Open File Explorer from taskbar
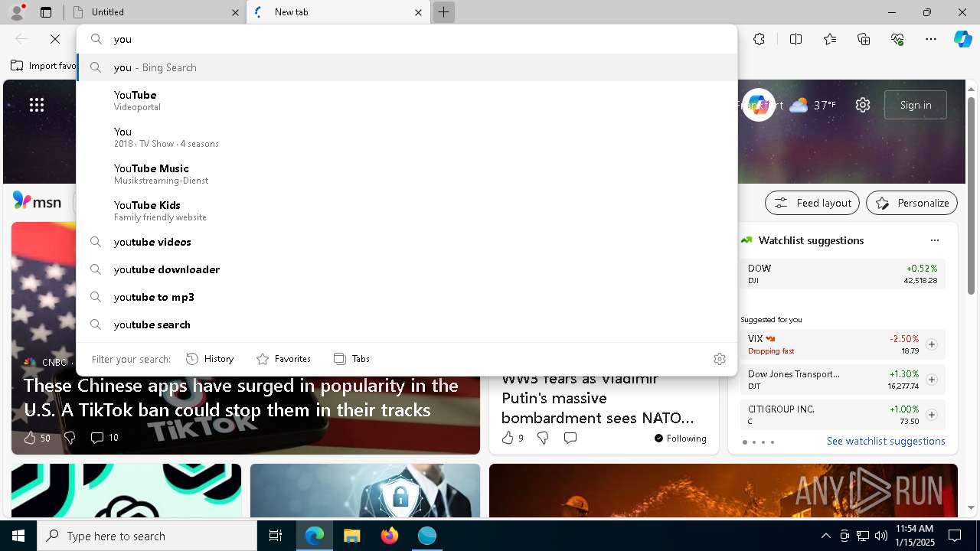Screen dimensions: 980x551 click(352, 536)
